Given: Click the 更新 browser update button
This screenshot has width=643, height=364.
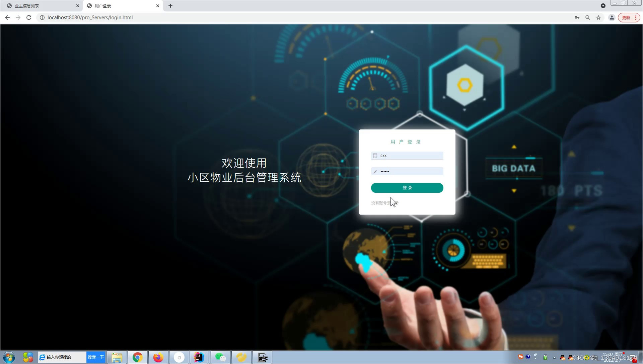Looking at the screenshot, I should tap(629, 17).
